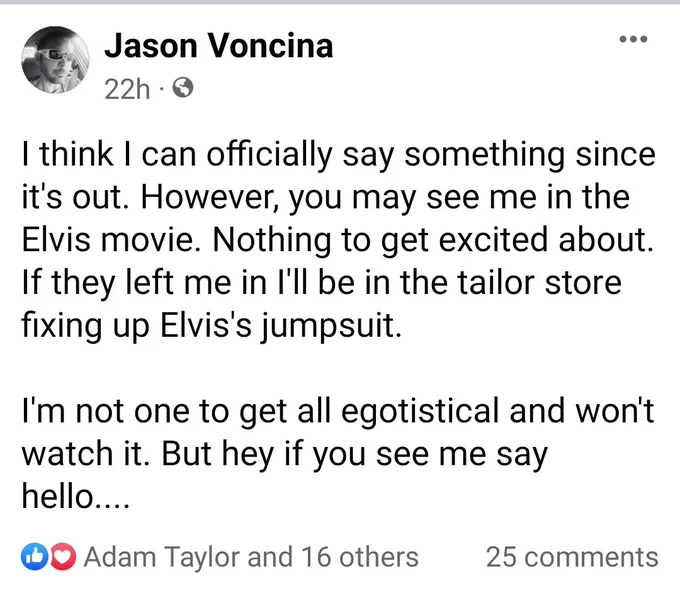Screen dimensions: 680x593
Task: Click the blue thumbs-up Like reaction icon
Action: pyautogui.click(x=34, y=556)
